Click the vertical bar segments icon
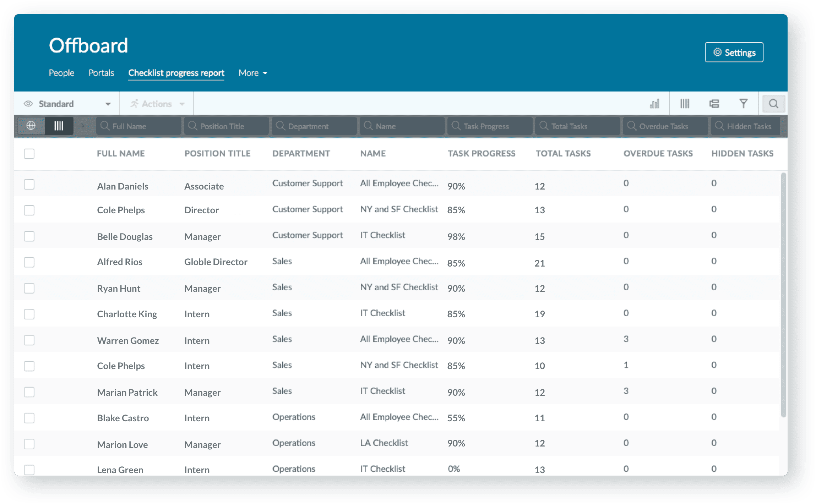Image resolution: width=816 pixels, height=504 pixels. click(684, 104)
